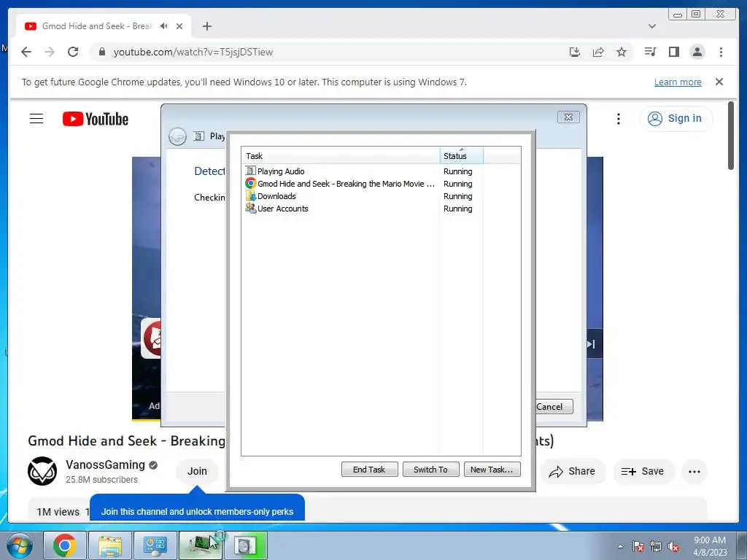Open a new Chrome tab
The width and height of the screenshot is (747, 560).
[206, 26]
